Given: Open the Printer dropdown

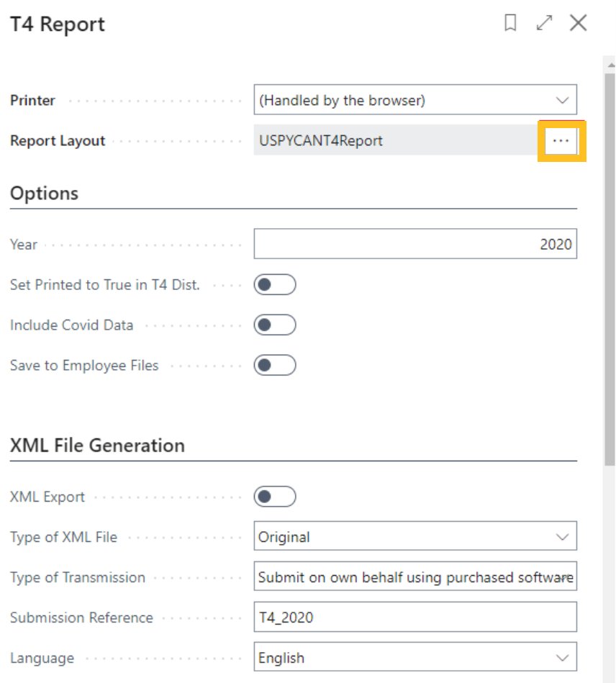Looking at the screenshot, I should pyautogui.click(x=415, y=101).
